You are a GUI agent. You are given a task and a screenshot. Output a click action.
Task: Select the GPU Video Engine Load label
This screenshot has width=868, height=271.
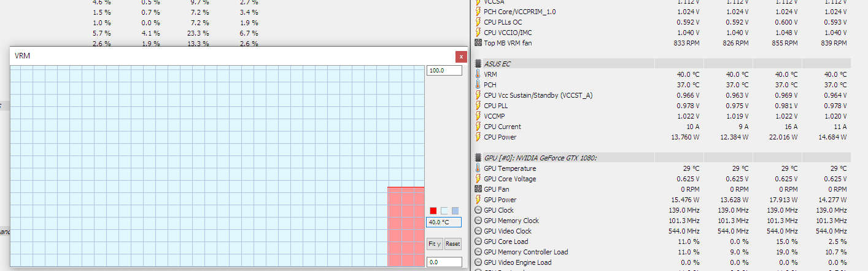click(x=517, y=262)
